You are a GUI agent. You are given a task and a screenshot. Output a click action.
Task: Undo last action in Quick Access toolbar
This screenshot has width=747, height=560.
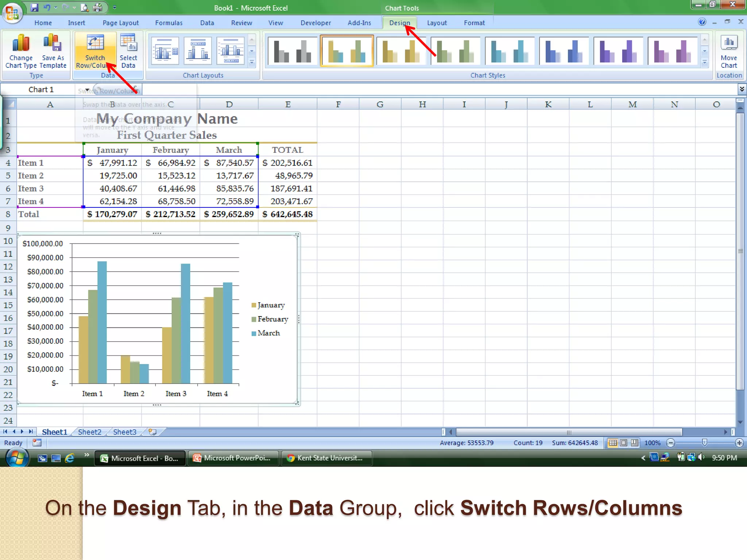pyautogui.click(x=47, y=7)
